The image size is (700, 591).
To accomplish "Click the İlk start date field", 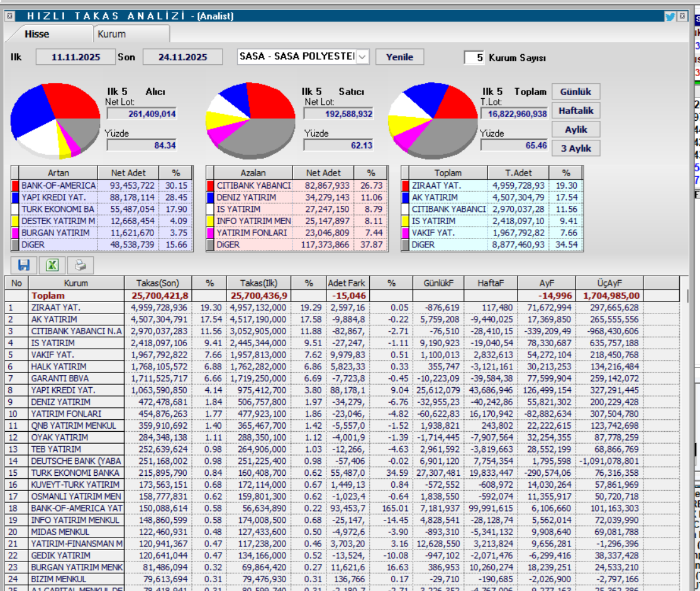I will click(75, 57).
